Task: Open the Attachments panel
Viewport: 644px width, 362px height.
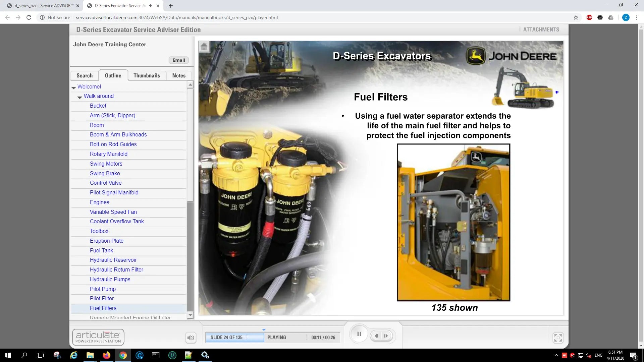Action: pos(541,29)
